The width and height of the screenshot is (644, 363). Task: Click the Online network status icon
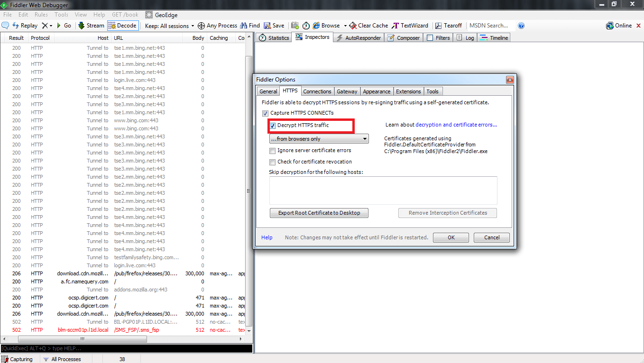[x=609, y=26]
